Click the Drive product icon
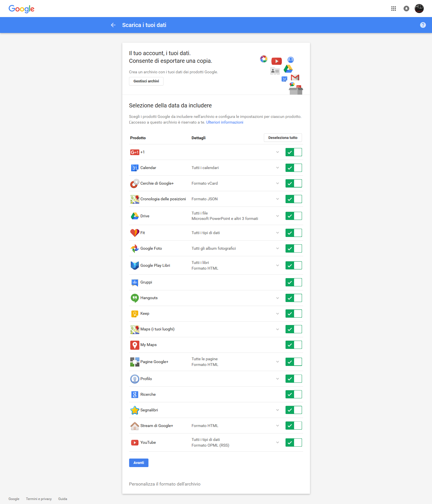Image resolution: width=432 pixels, height=504 pixels. pyautogui.click(x=135, y=216)
